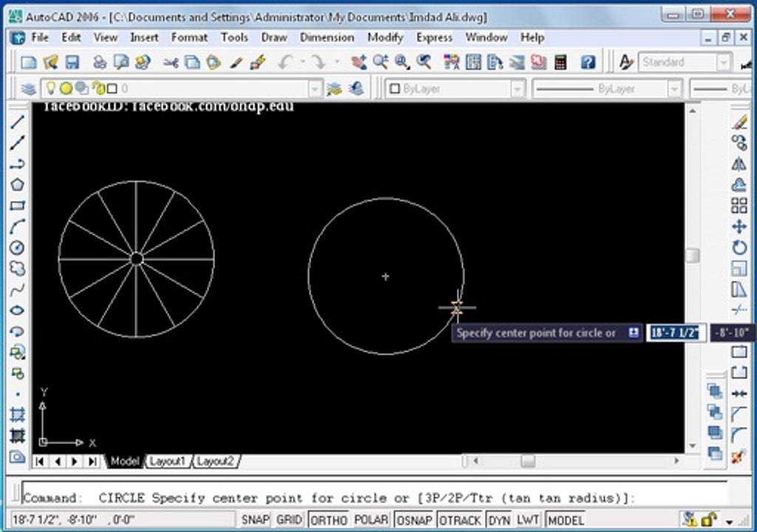Click the Trim tool

(739, 310)
